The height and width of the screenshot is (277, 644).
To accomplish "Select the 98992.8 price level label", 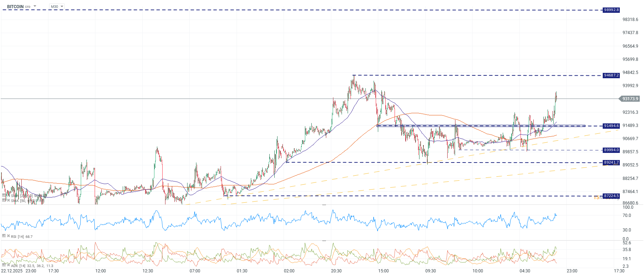I will tap(611, 10).
